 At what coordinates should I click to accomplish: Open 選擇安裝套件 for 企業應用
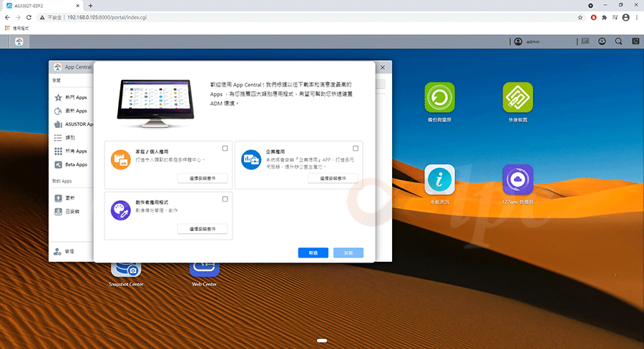point(333,178)
